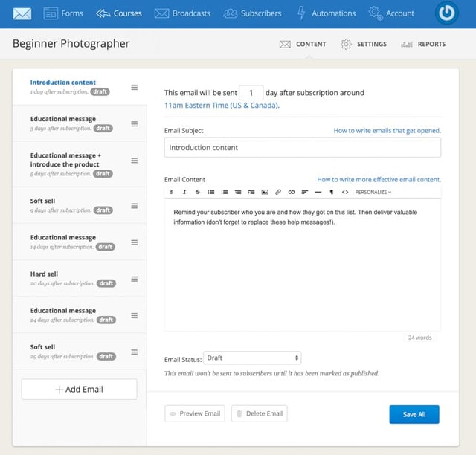Open the Subscribers menu
The image size is (476, 455).
pyautogui.click(x=252, y=13)
